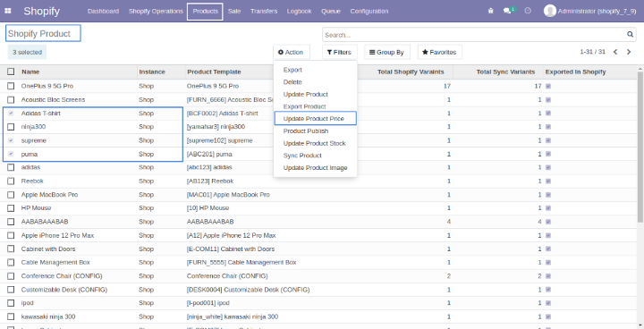Open the Conference Chair (CONFIG) row
The height and width of the screenshot is (329, 644).
318,276
